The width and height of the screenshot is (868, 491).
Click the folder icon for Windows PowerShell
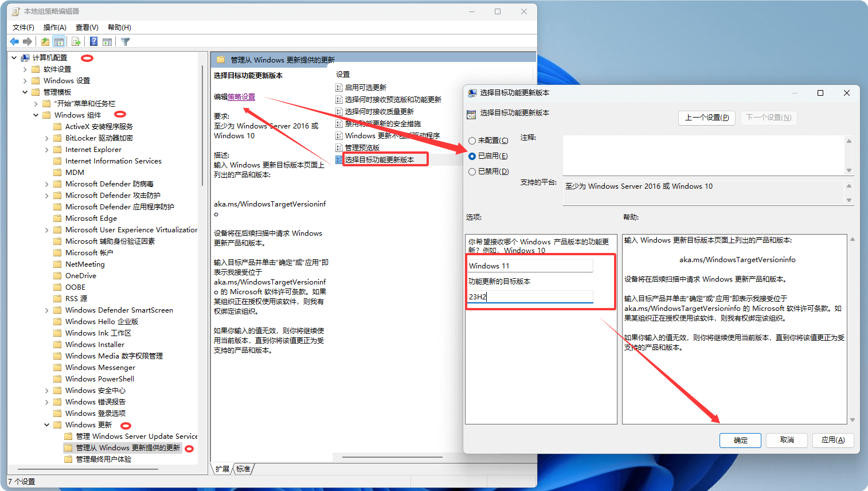pyautogui.click(x=57, y=379)
